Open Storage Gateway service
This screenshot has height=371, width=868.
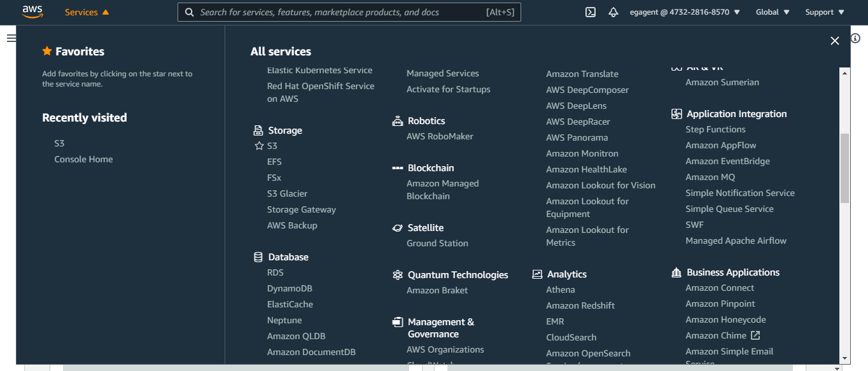pos(302,209)
